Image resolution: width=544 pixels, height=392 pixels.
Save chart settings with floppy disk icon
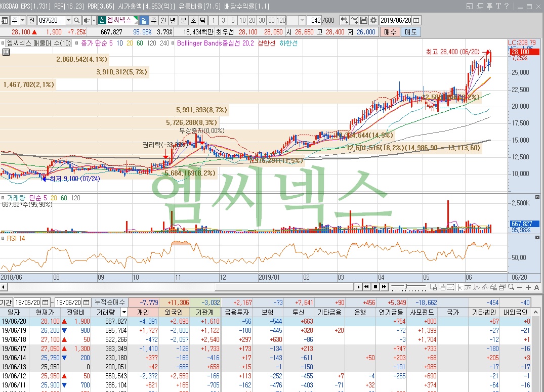pos(363,20)
